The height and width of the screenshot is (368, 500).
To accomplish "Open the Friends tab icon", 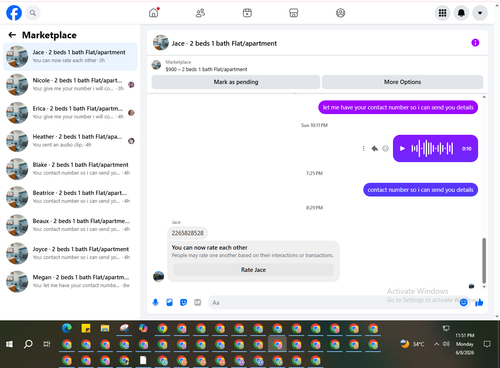I will tap(200, 13).
